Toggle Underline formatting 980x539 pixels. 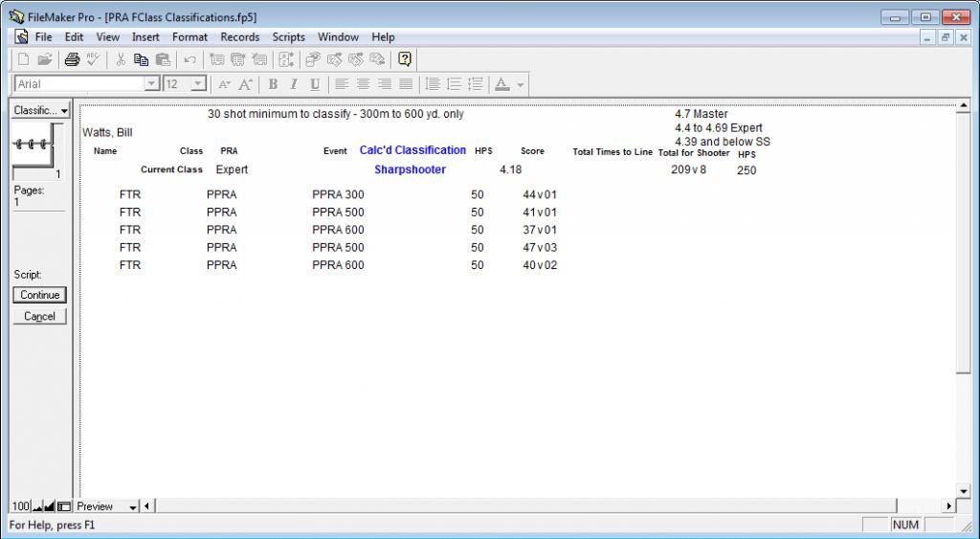coord(315,84)
